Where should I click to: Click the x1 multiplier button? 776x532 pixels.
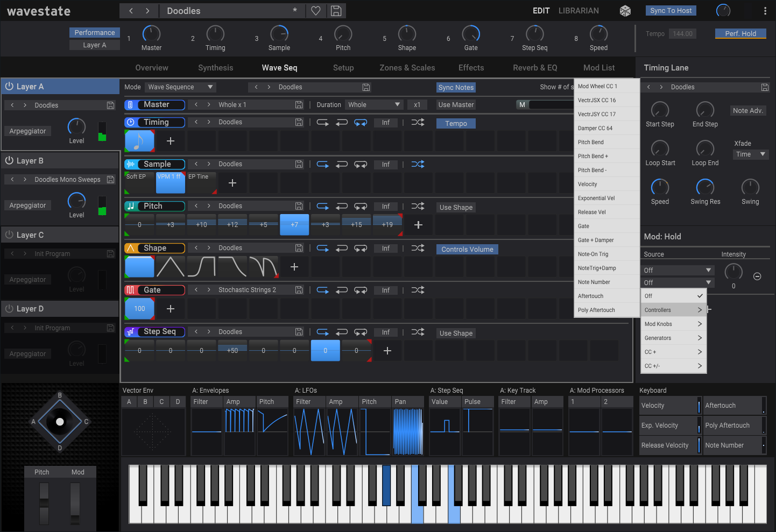(417, 105)
